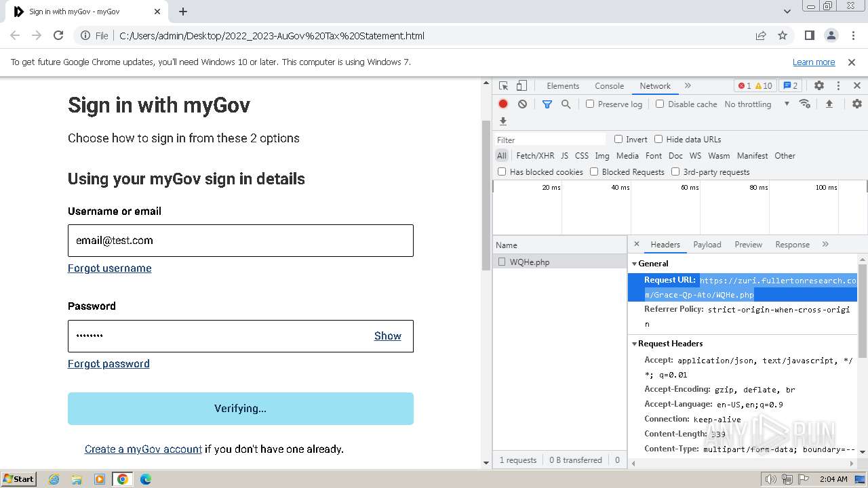This screenshot has height=488, width=868.
Task: Expand more request detail tabs chevron
Action: pos(825,245)
